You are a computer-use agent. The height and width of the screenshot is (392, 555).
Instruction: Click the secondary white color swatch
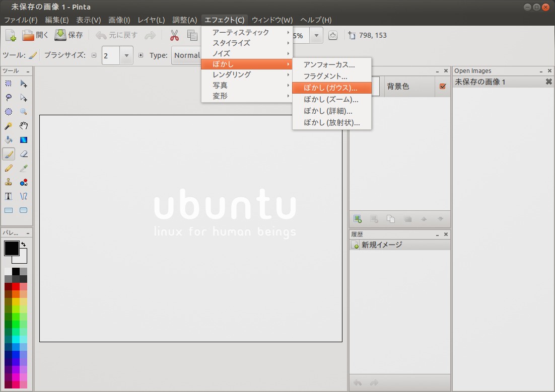click(x=23, y=259)
